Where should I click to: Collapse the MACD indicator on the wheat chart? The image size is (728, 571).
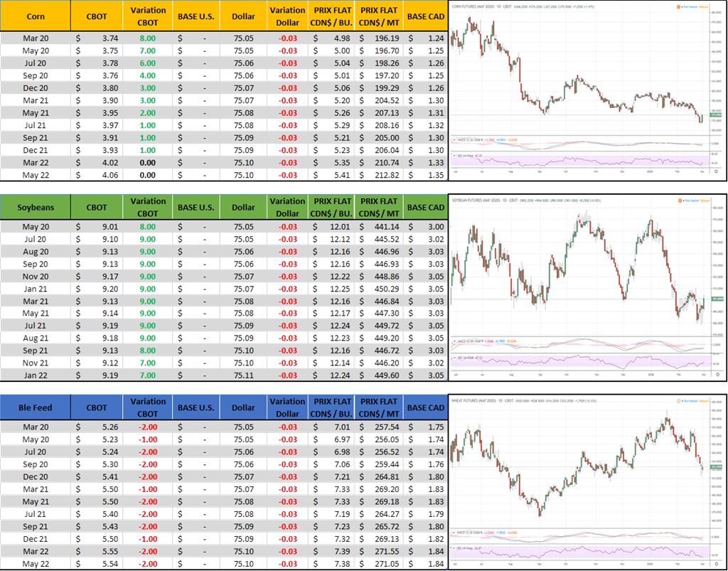click(x=455, y=530)
